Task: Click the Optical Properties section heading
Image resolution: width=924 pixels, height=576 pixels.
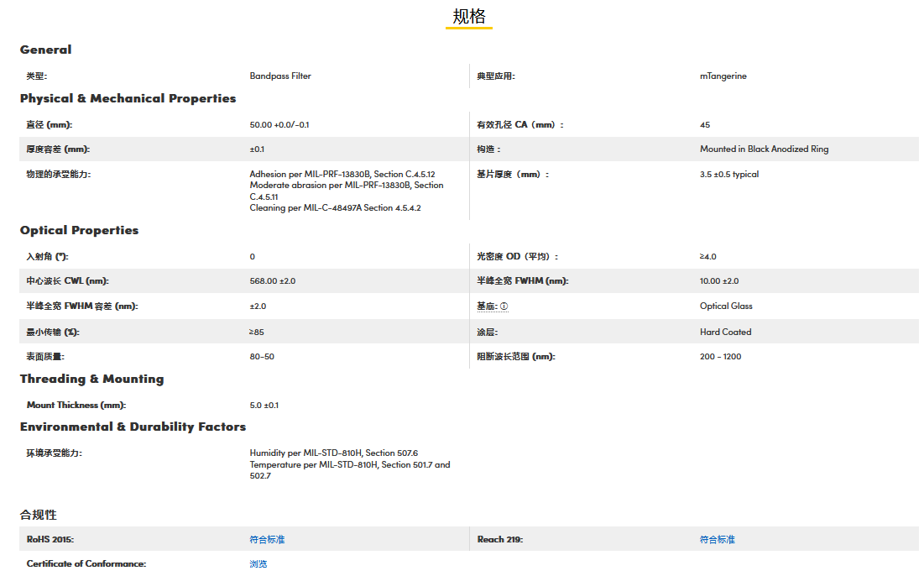Action: (79, 230)
